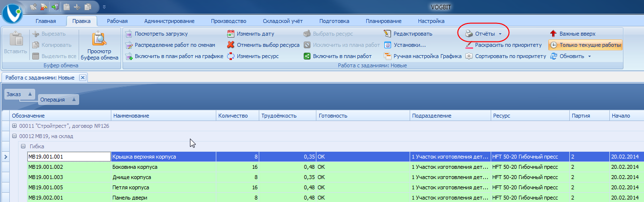Toggle sort on the Заказ grouping chip
This screenshot has width=644, height=202.
(20, 94)
